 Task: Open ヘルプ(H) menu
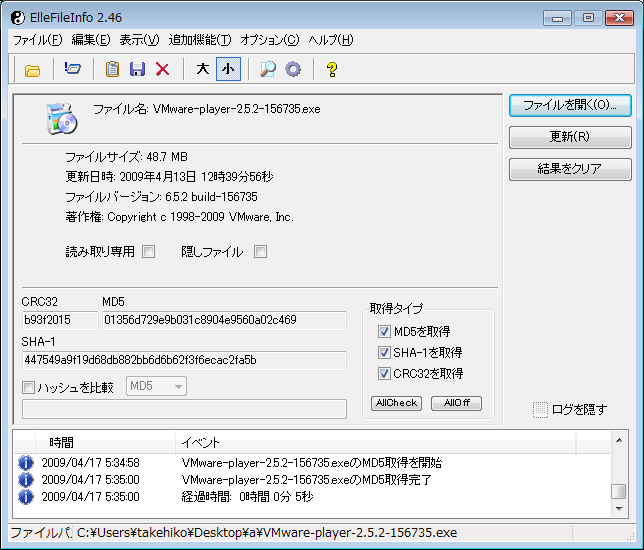pyautogui.click(x=331, y=40)
